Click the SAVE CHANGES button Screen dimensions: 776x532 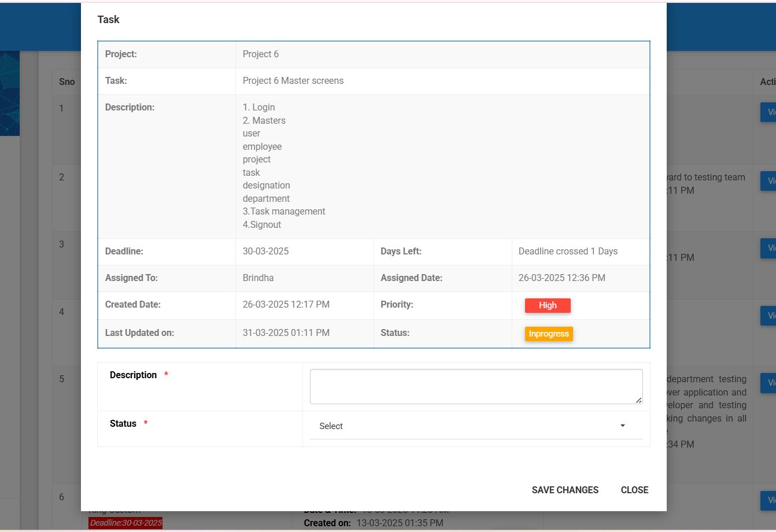pyautogui.click(x=565, y=490)
